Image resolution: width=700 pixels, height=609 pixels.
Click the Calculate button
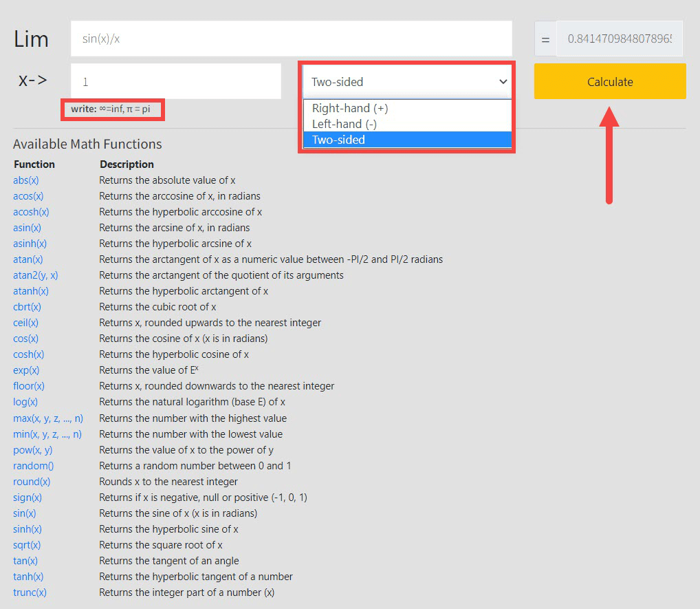(x=610, y=81)
